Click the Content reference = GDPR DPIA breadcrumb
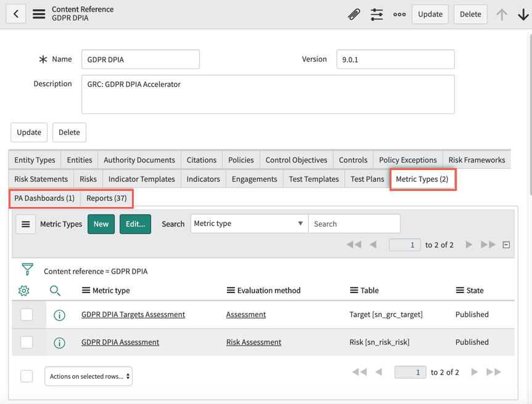The width and height of the screenshot is (532, 404). (x=96, y=272)
